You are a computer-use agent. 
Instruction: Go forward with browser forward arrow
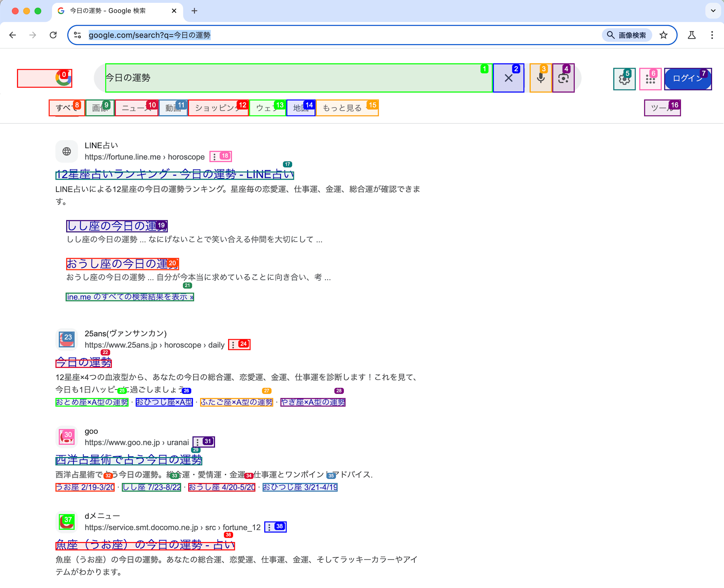[33, 35]
